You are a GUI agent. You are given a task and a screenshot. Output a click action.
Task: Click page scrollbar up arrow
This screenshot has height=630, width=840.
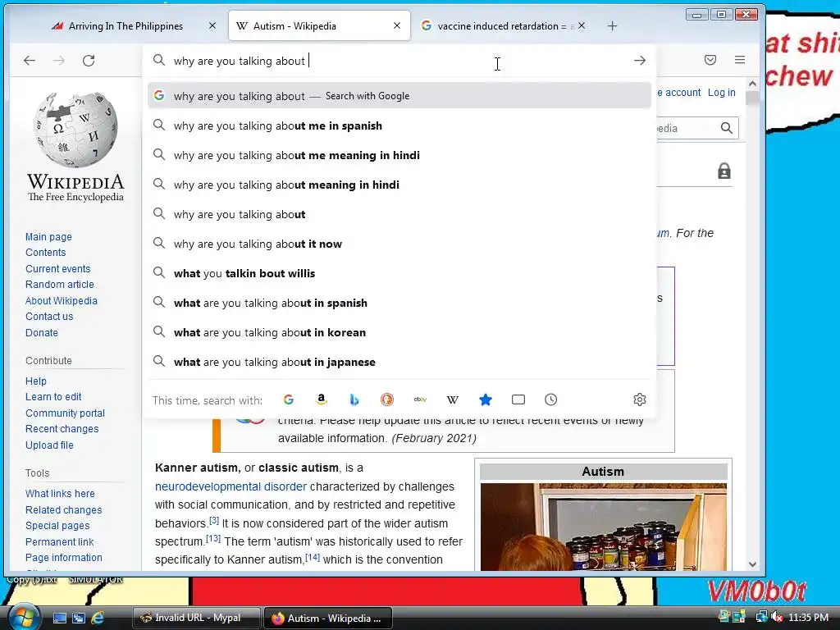tap(753, 84)
